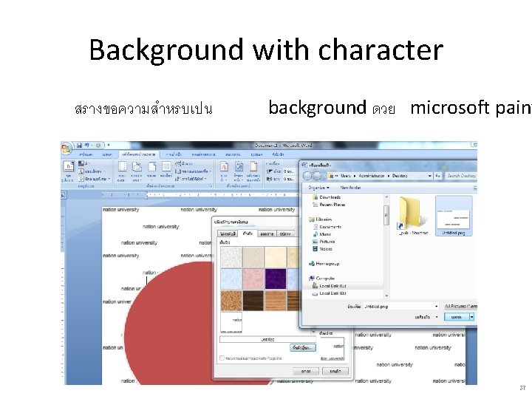The height and width of the screenshot is (399, 532).
Task: Switch to the Picture tab in Fill Effects
Action: [x=285, y=233]
